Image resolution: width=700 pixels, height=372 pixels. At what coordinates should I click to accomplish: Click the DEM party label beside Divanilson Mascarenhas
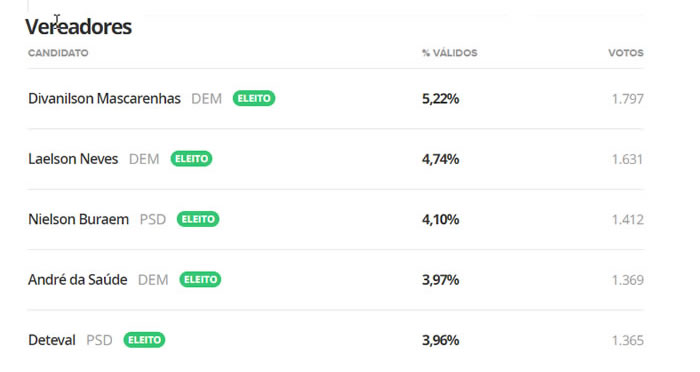point(206,99)
